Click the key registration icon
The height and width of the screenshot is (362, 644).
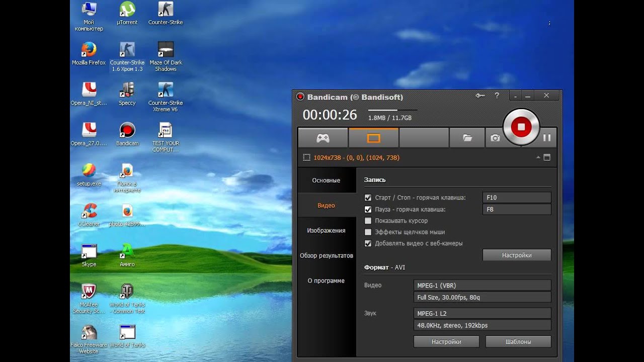(480, 96)
